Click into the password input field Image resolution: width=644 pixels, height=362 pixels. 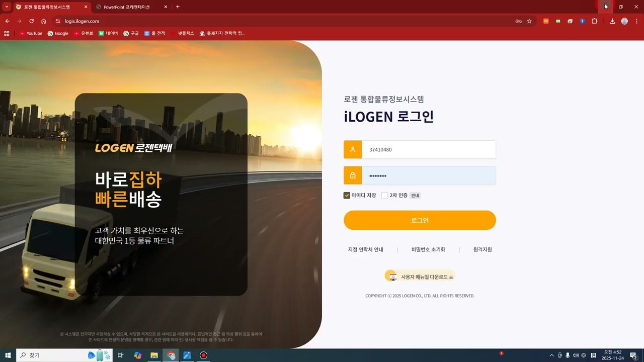429,175
